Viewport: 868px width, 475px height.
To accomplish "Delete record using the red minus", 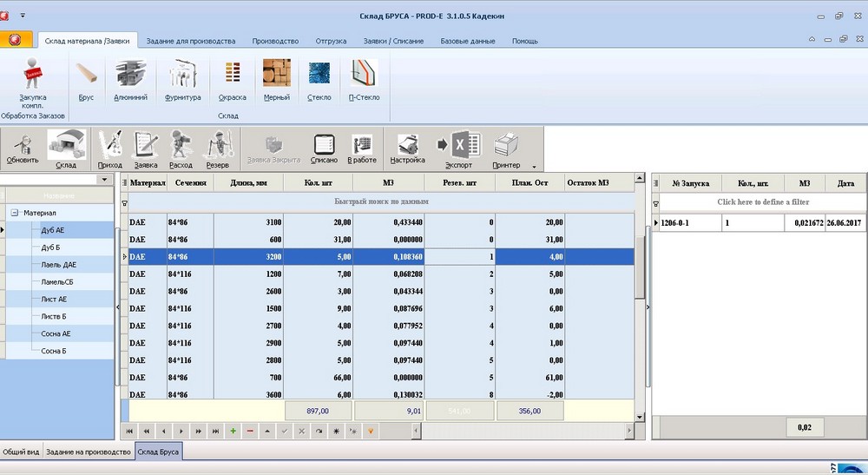I will (x=250, y=431).
